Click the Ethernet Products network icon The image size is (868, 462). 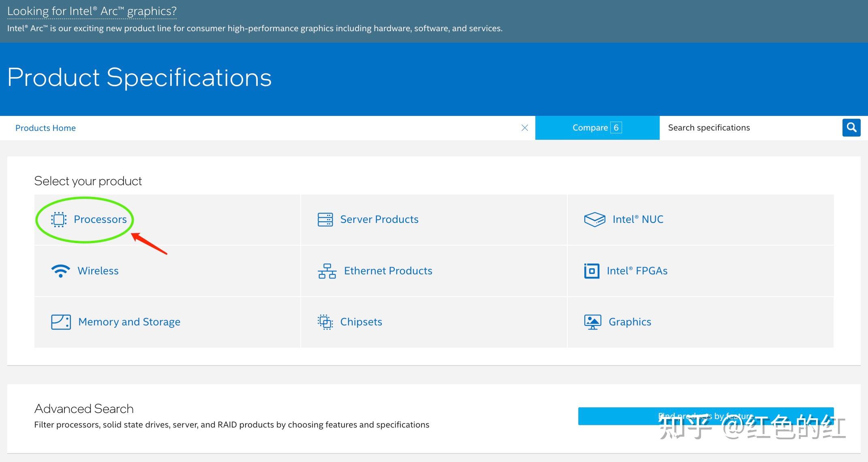tap(327, 271)
